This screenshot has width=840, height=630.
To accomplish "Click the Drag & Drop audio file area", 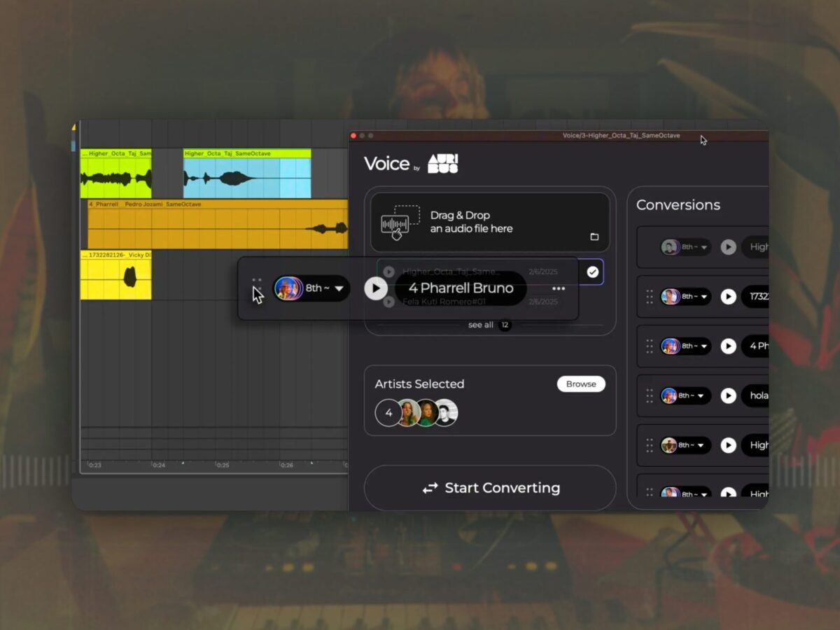I will pos(490,222).
